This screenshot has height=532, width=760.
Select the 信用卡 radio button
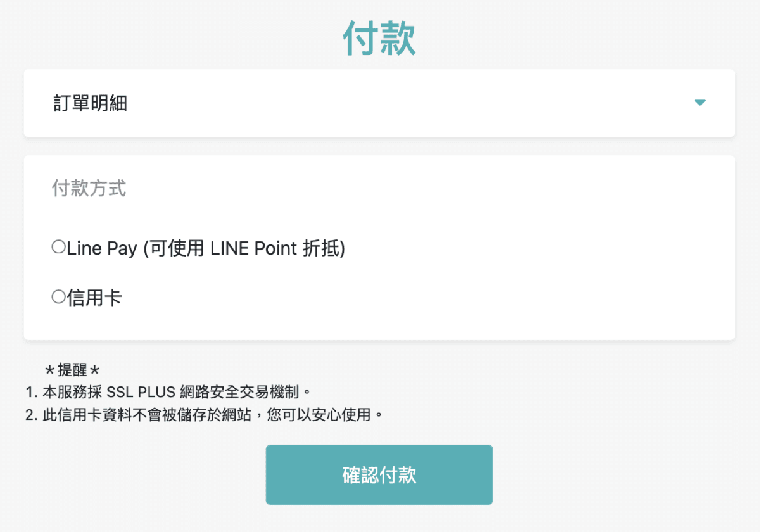[x=58, y=296]
